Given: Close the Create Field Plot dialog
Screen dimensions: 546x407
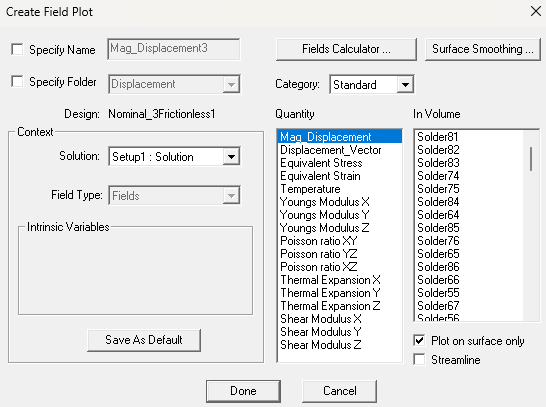Looking at the screenshot, I should point(536,11).
